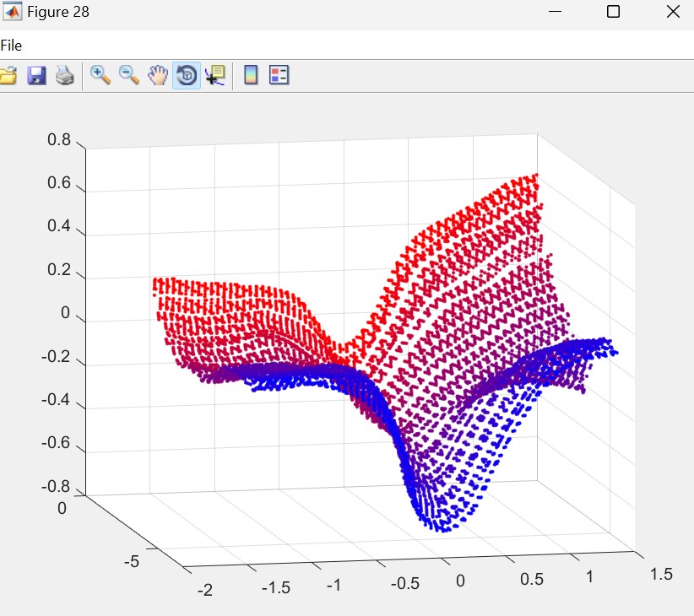Click the Figure 28 title bar text
694x616 pixels.
click(x=58, y=12)
